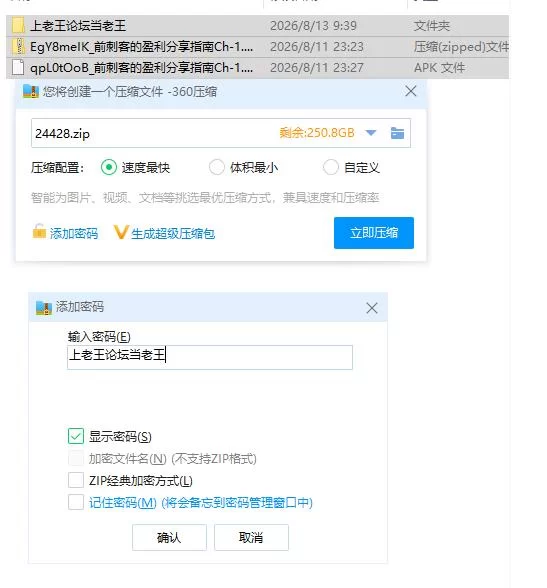Screen dimensions: 547x588
Task: Close the 添加密码 dialog
Action: pyautogui.click(x=372, y=308)
